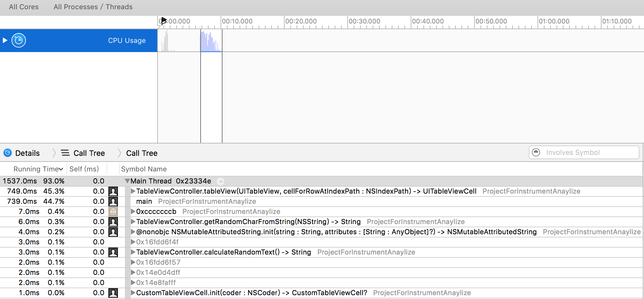Expand the tableView cellForRowAtIndexPath row

133,191
